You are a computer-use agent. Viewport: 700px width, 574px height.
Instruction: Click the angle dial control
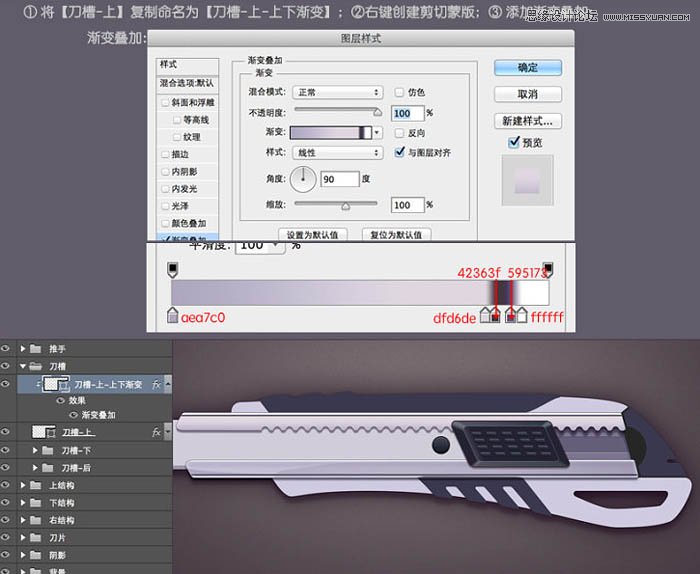tap(303, 179)
